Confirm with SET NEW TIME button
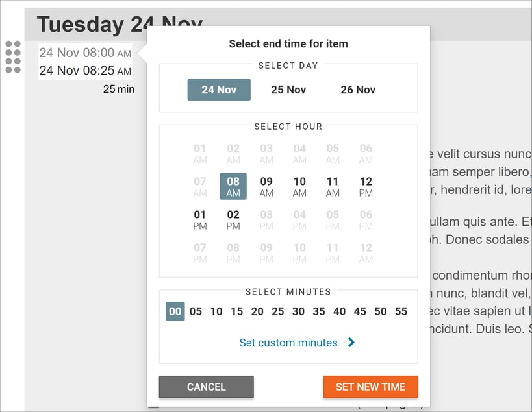The width and height of the screenshot is (532, 412). (370, 387)
